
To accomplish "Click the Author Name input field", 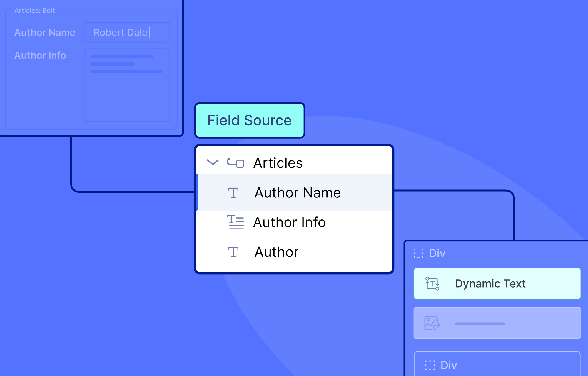I will (127, 32).
